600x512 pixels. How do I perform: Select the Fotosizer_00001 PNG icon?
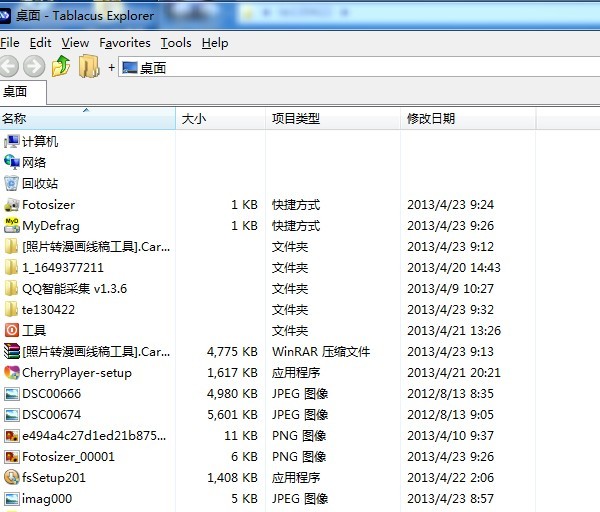point(11,457)
